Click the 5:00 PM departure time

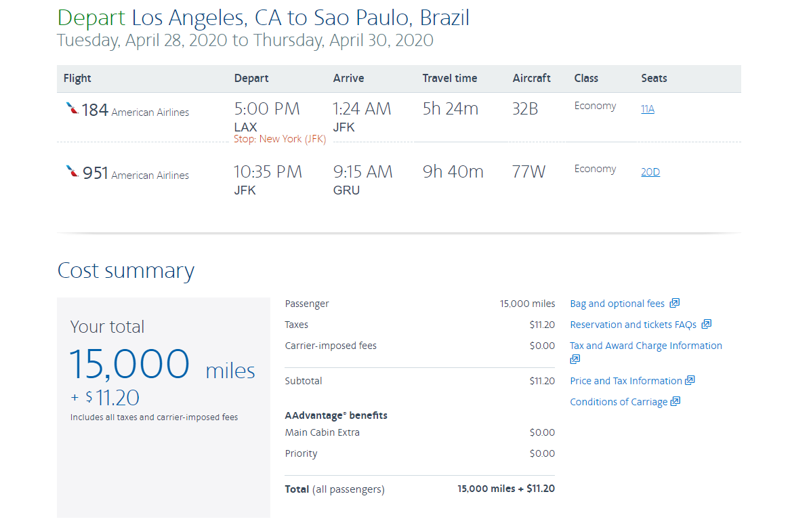(x=267, y=109)
